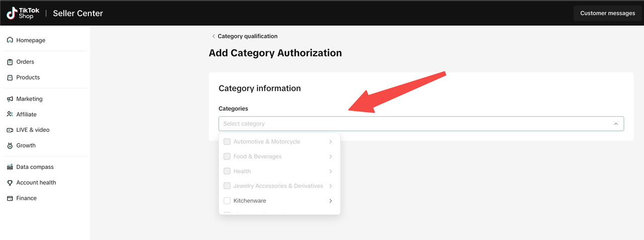Tick the Food & Beverages checkbox
644x240 pixels.
pyautogui.click(x=227, y=156)
